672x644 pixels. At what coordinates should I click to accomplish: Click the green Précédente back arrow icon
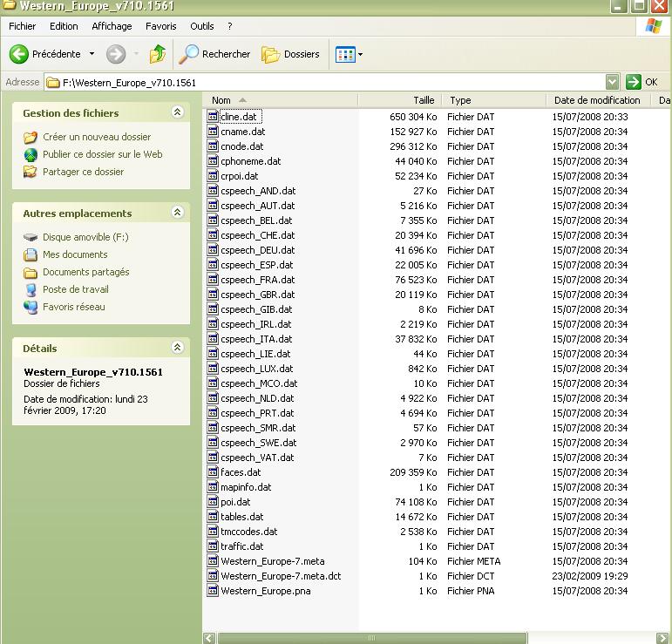point(19,54)
